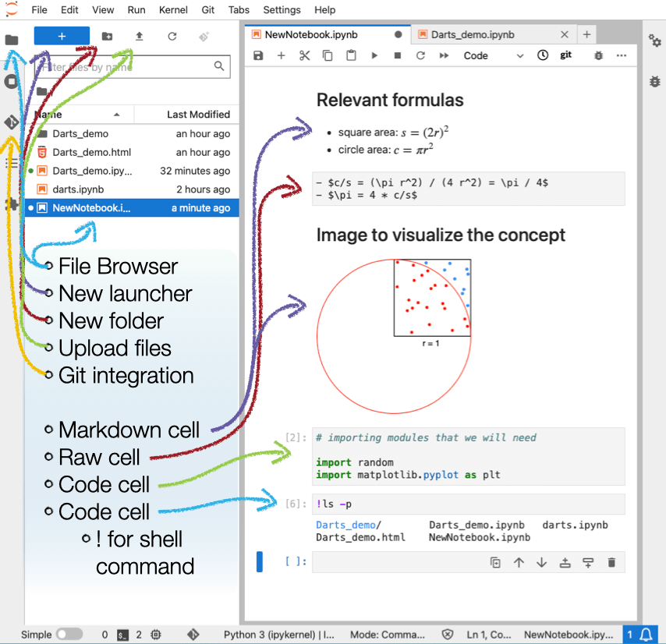The height and width of the screenshot is (644, 666).
Task: Open more commands with ellipsis menu
Action: [x=622, y=55]
